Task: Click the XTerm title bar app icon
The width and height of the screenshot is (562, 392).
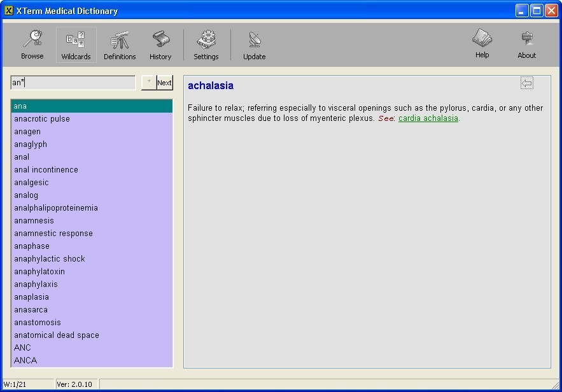Action: [x=9, y=11]
